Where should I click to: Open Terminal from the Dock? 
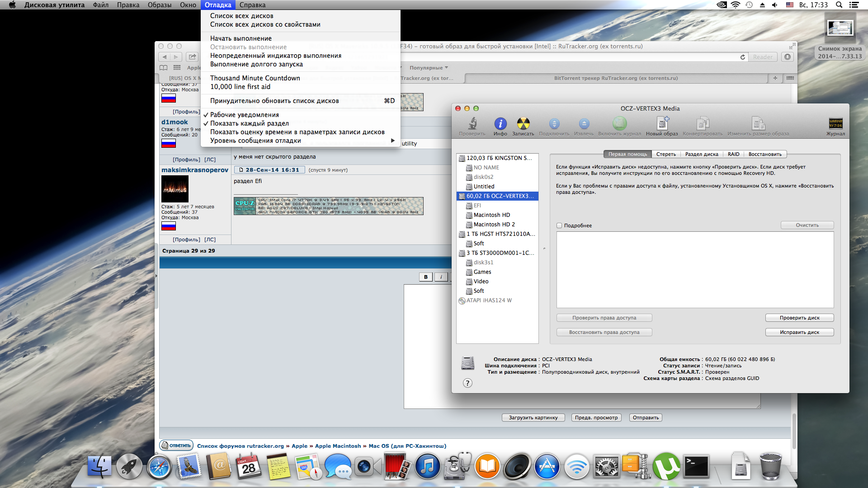tap(696, 467)
